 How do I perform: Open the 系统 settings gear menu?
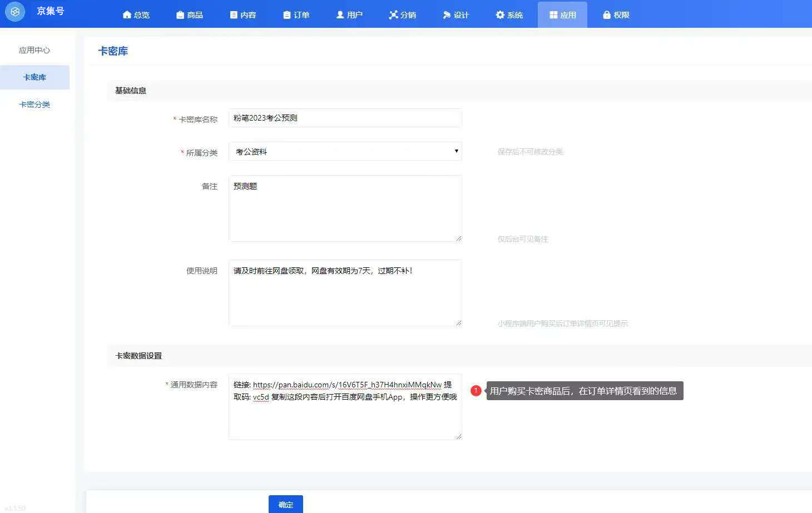pos(509,15)
